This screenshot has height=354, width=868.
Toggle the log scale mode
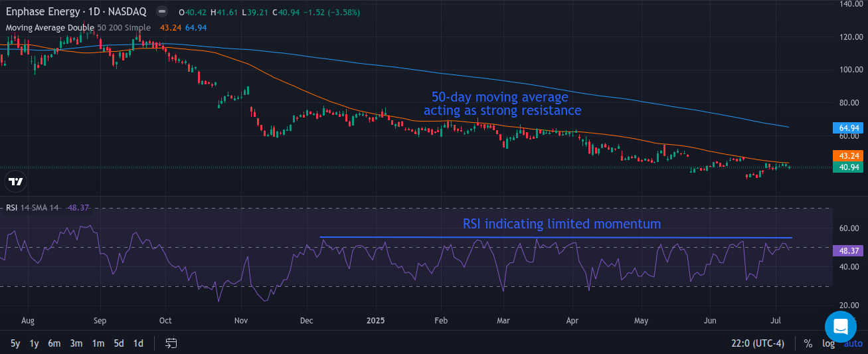[829, 343]
